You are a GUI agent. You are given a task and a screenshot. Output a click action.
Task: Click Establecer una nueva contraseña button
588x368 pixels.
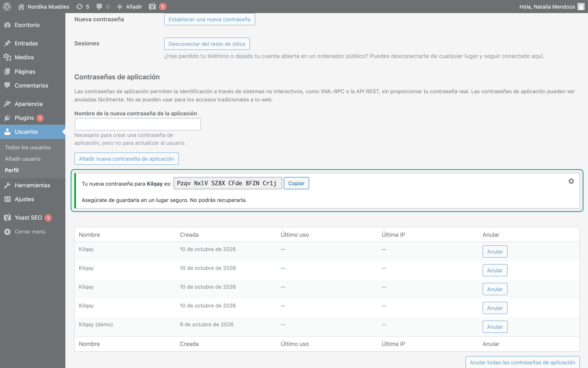point(209,19)
